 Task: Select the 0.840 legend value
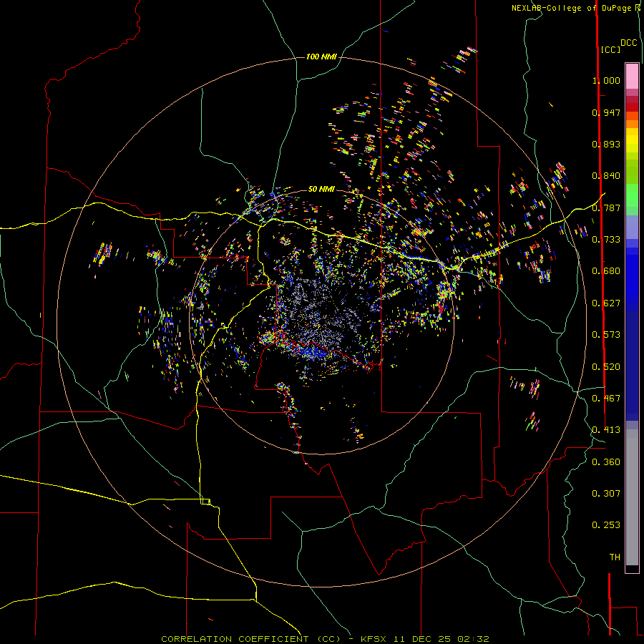[x=606, y=176]
